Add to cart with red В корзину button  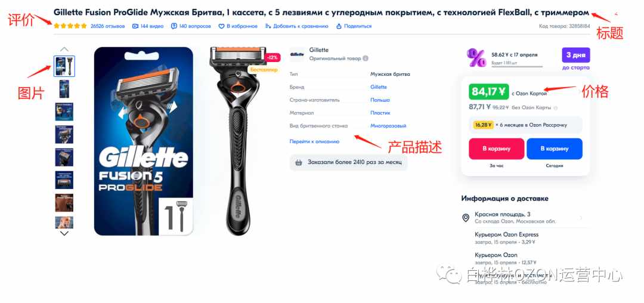point(496,149)
